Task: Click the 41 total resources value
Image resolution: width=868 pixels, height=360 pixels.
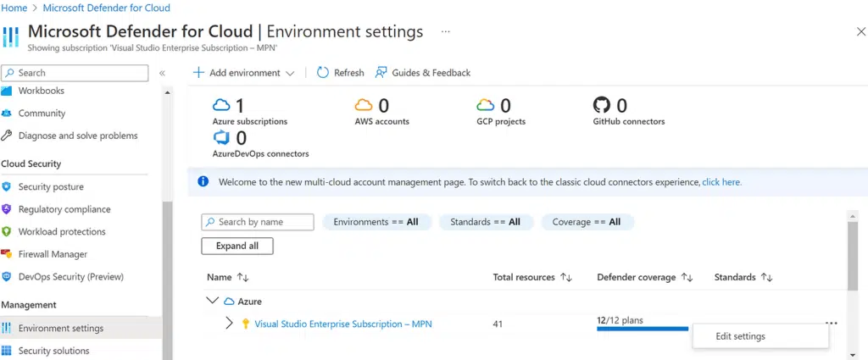Action: click(498, 324)
